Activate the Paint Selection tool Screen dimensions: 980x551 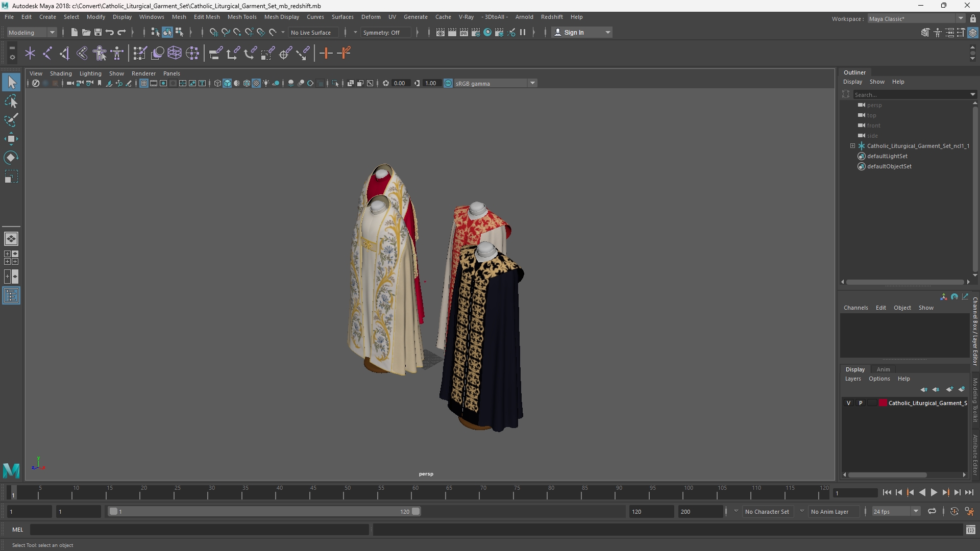11,120
